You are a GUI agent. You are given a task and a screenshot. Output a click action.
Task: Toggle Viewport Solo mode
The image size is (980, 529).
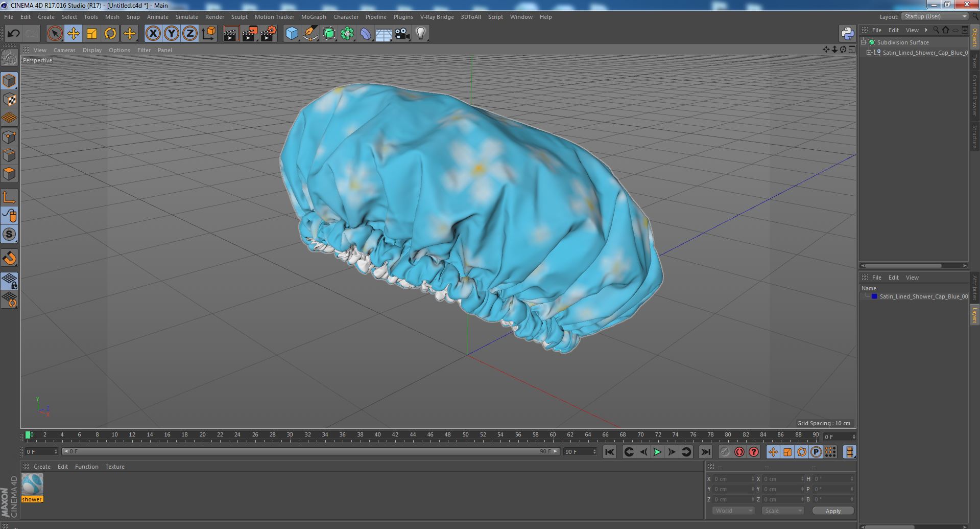(x=9, y=234)
